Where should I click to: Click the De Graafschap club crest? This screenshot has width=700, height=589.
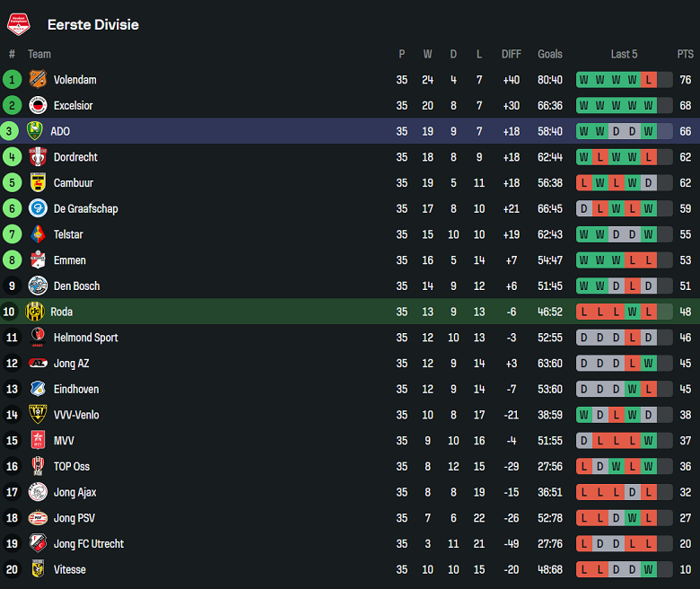pos(37,208)
